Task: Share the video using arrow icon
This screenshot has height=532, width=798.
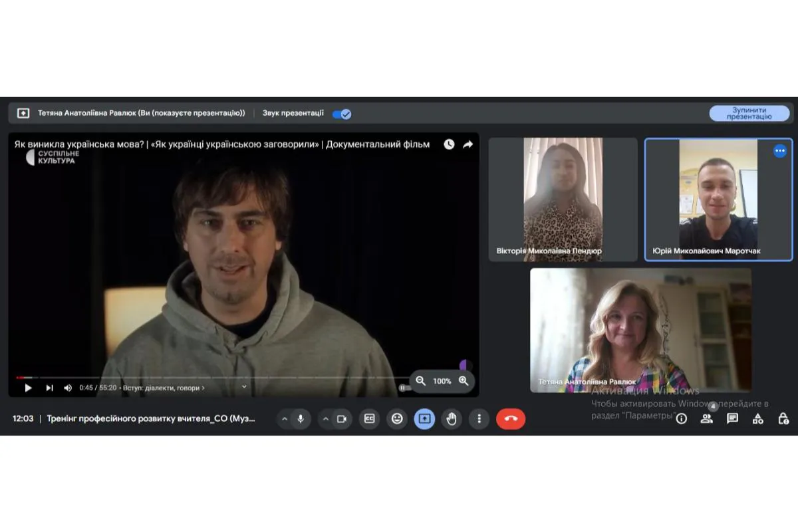Action: [468, 144]
